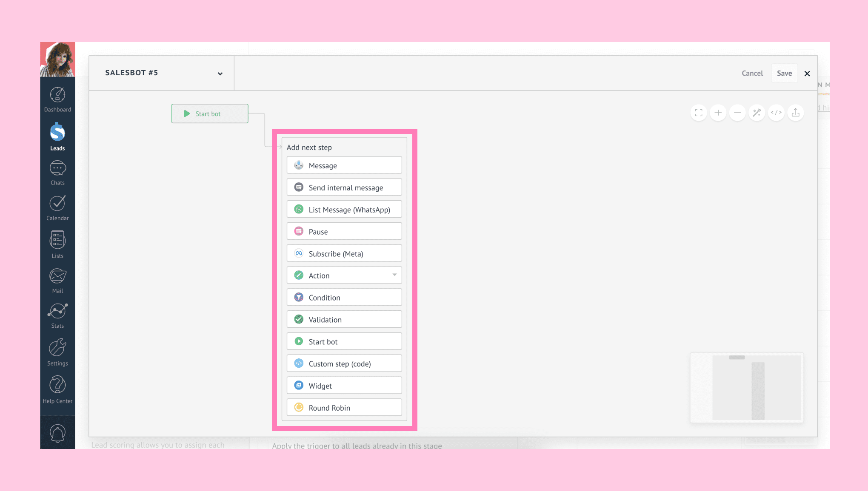The image size is (868, 491).
Task: Open Calendar from the sidebar
Action: (57, 208)
